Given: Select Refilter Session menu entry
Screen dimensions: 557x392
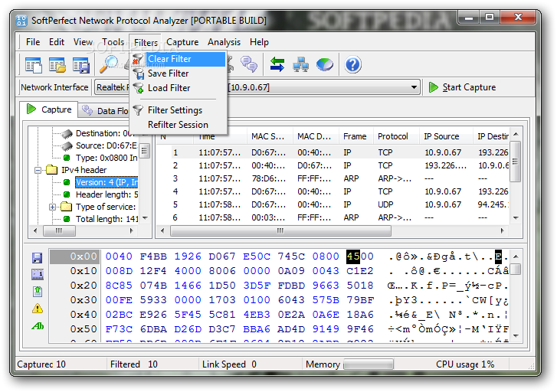Looking at the screenshot, I should click(179, 125).
